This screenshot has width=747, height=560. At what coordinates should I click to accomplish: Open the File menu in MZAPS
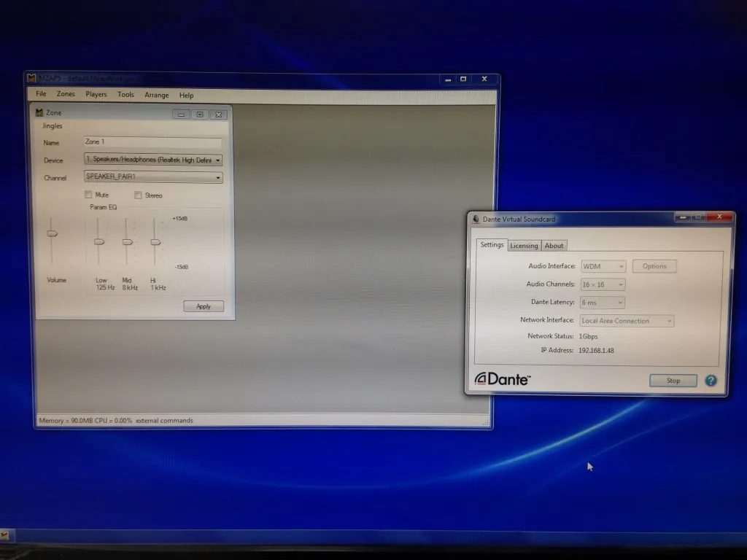coord(41,94)
